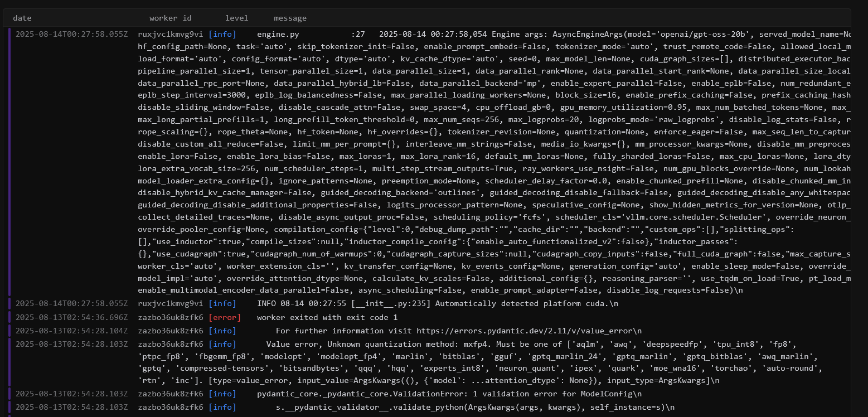868x417 pixels.
Task: Click "worker exited with exit code 1" message
Action: pos(327,317)
